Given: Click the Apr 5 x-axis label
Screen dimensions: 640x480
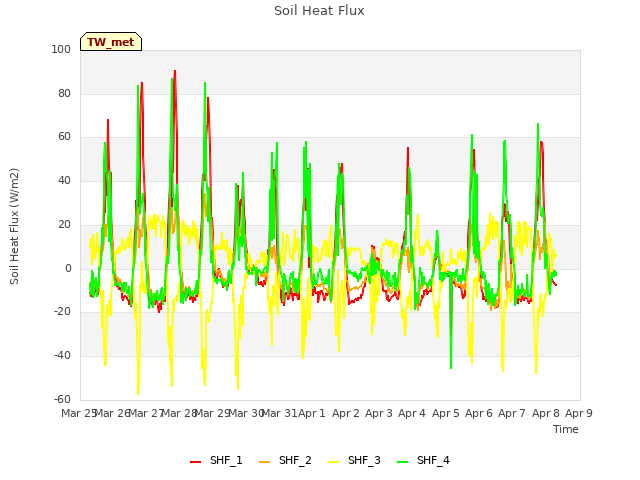Looking at the screenshot, I should pyautogui.click(x=446, y=413).
